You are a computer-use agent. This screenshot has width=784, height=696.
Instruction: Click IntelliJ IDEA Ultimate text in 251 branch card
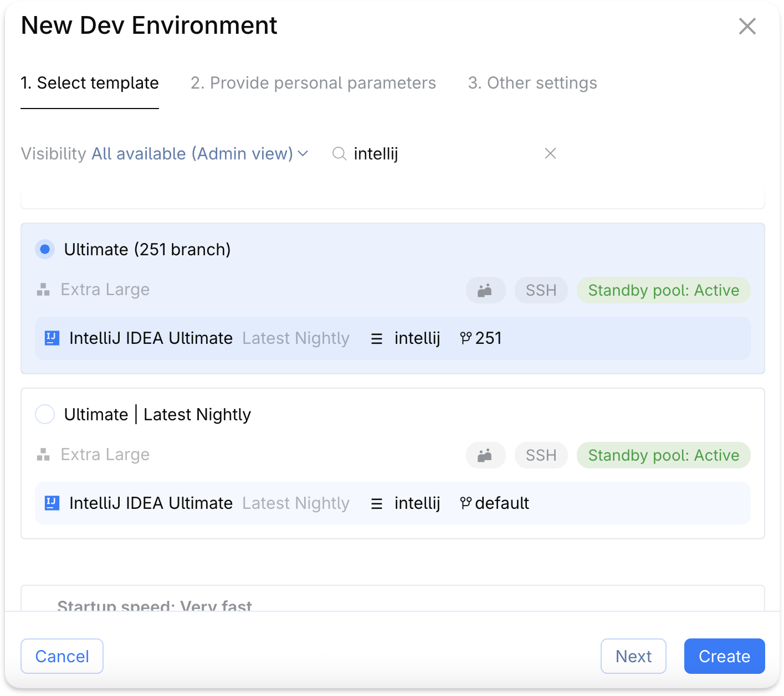click(151, 338)
